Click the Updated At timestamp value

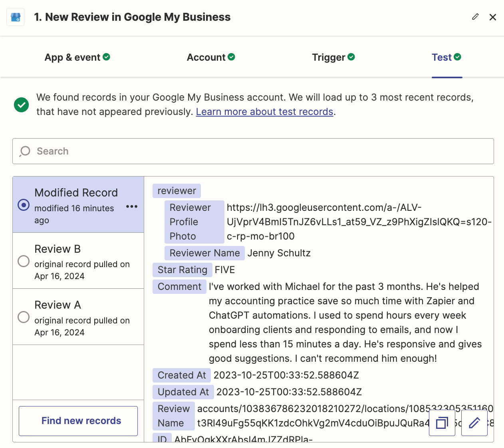289,392
